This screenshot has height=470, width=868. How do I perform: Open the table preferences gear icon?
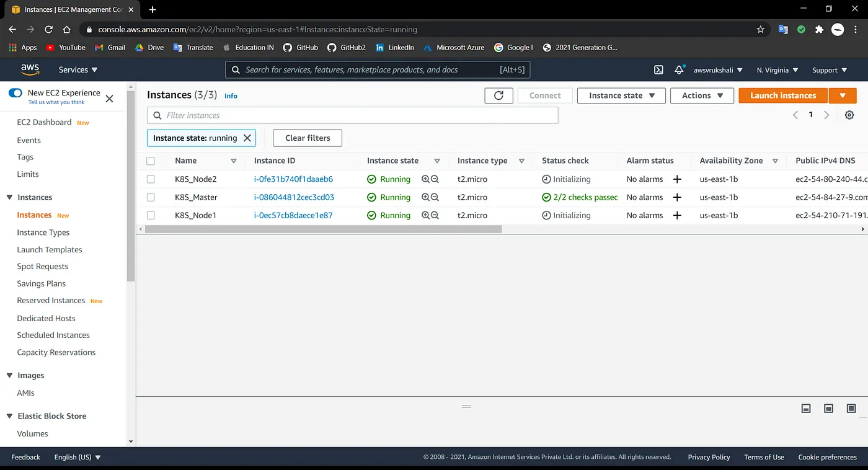[849, 115]
